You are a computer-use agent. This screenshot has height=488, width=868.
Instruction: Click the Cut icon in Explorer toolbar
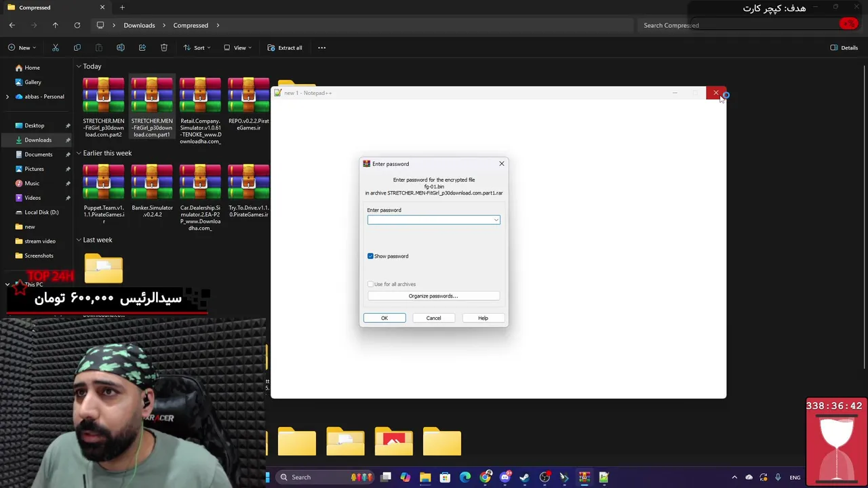56,47
